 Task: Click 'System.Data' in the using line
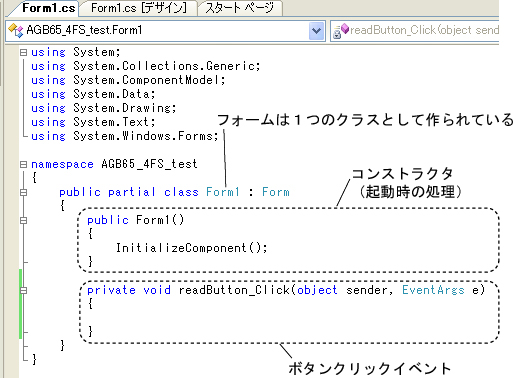(111, 94)
